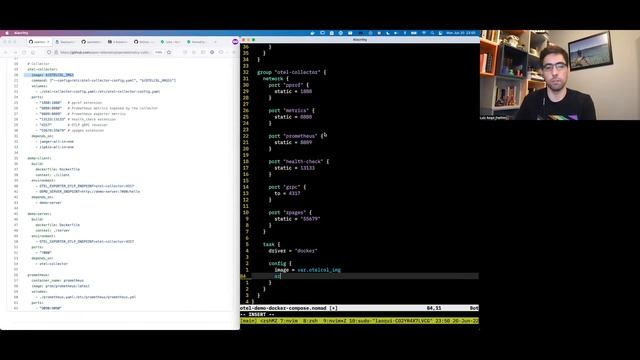Viewport: 640px width, 360px height.
Task: Click 'port "metrics"' line in terminal editor
Action: pos(291,111)
